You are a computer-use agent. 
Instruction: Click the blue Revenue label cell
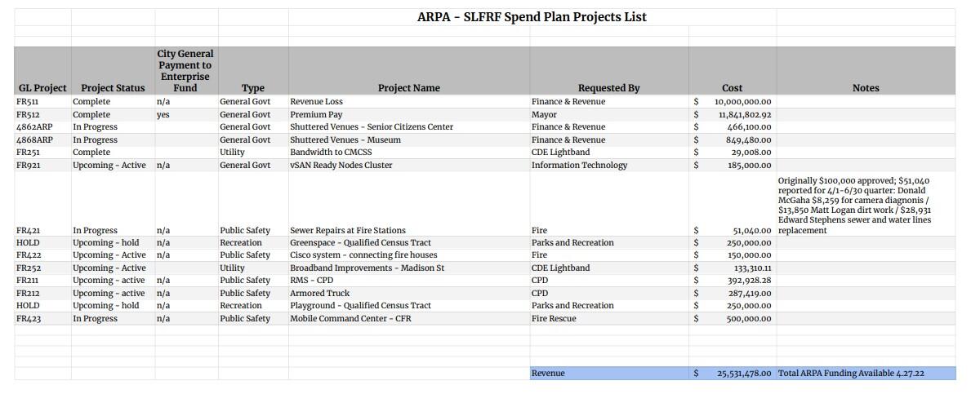(x=548, y=374)
